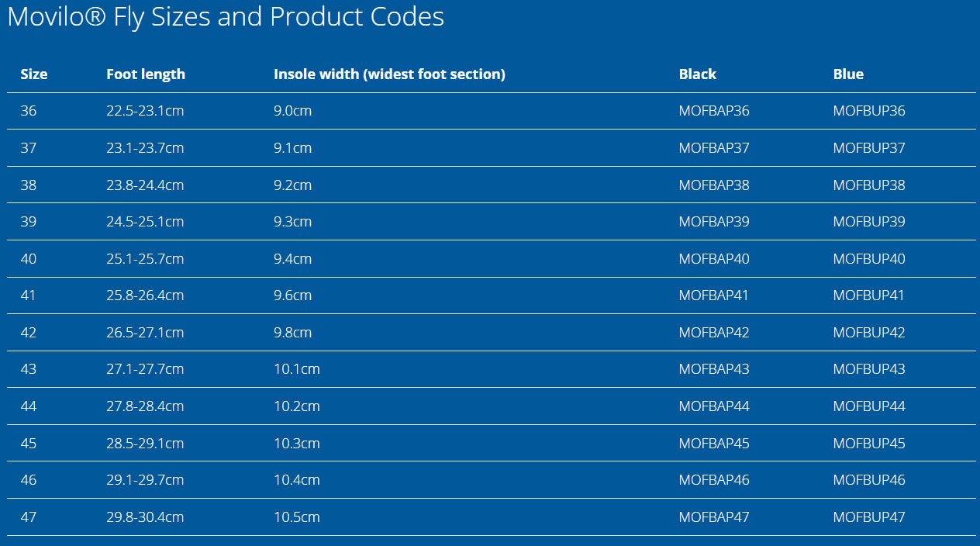Click the Insole width column header
This screenshot has width=980, height=546.
click(x=389, y=74)
